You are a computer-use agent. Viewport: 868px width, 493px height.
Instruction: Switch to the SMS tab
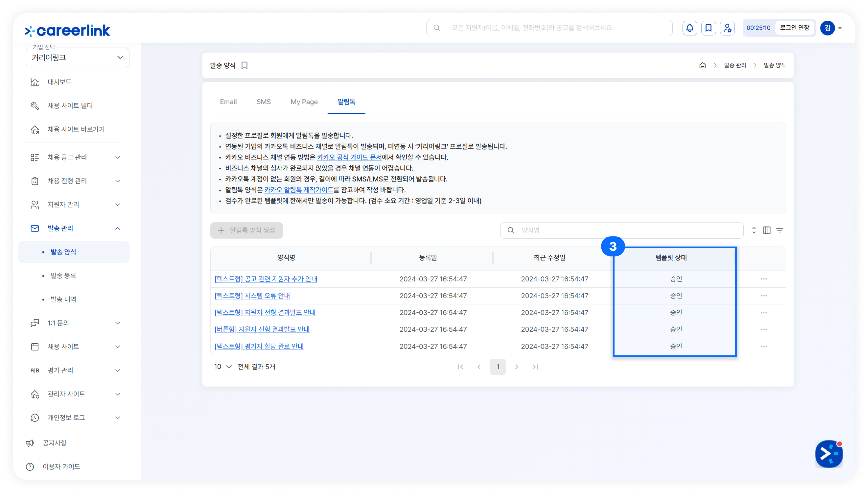pos(263,102)
